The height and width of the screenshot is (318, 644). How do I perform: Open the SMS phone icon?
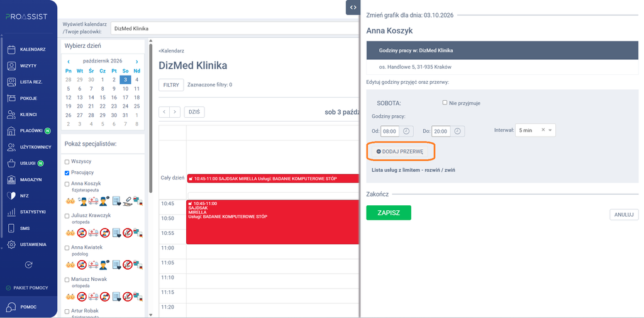point(11,229)
